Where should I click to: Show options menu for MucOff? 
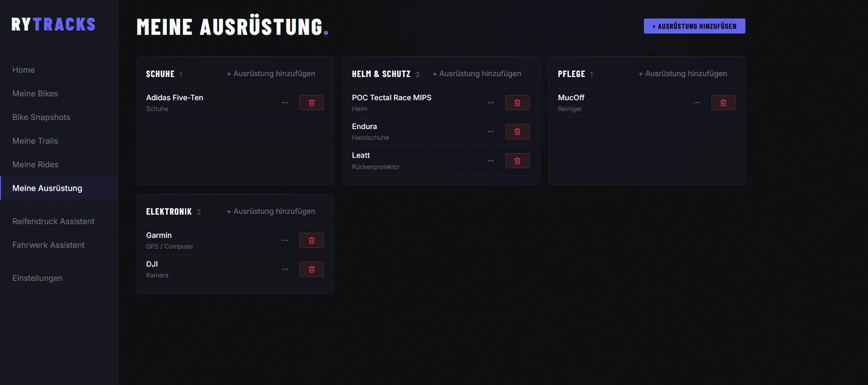[696, 103]
